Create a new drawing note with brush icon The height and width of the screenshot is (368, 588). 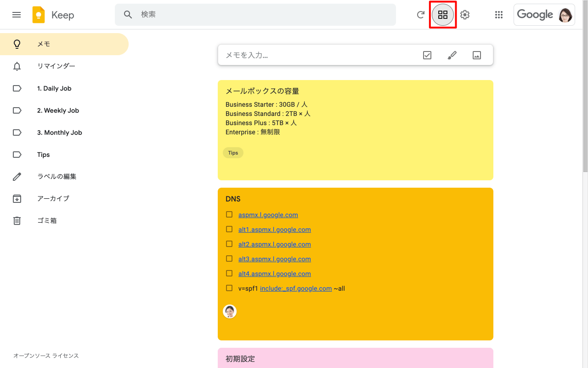452,55
